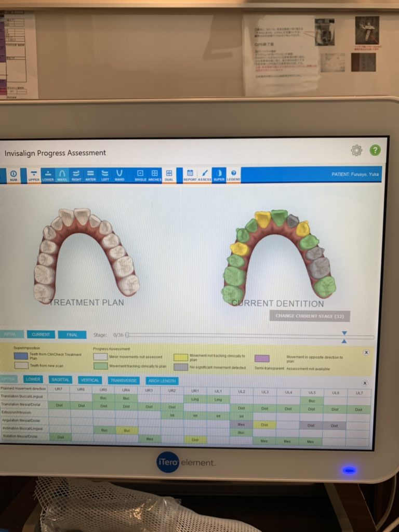
Task: Switch to MAND occlusal view
Action: 119,175
